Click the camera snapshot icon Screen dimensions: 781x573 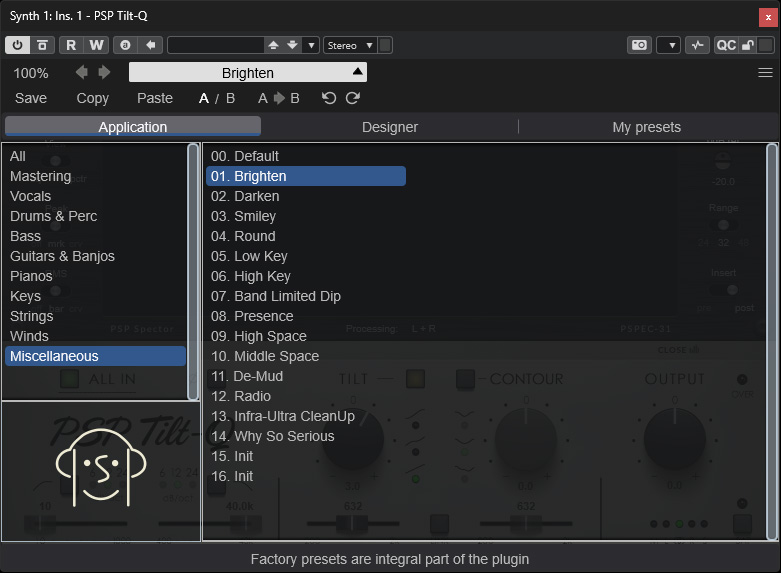tap(639, 45)
